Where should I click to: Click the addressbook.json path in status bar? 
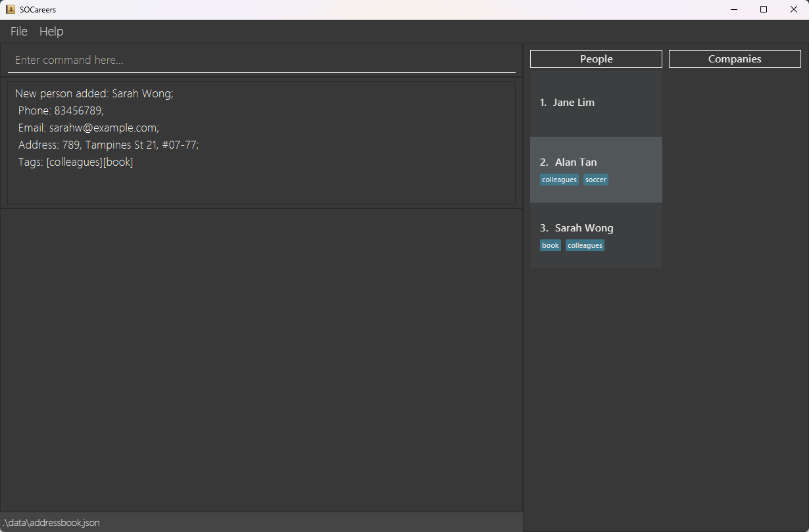coord(51,523)
